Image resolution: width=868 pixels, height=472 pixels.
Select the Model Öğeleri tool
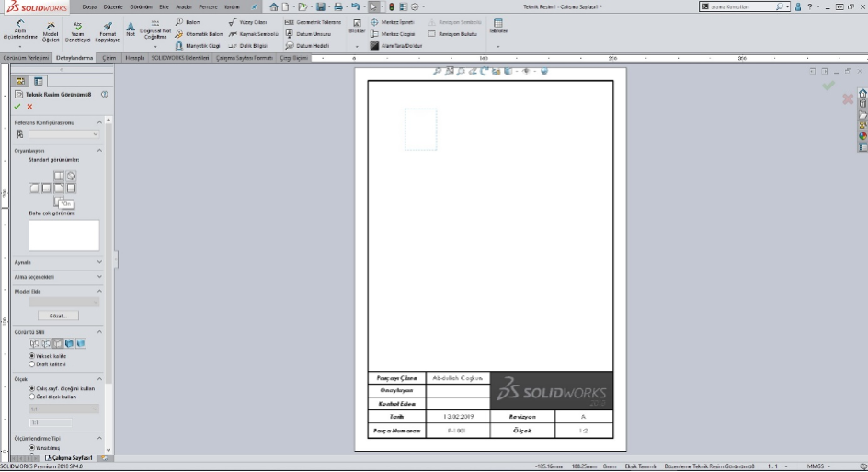coord(51,30)
